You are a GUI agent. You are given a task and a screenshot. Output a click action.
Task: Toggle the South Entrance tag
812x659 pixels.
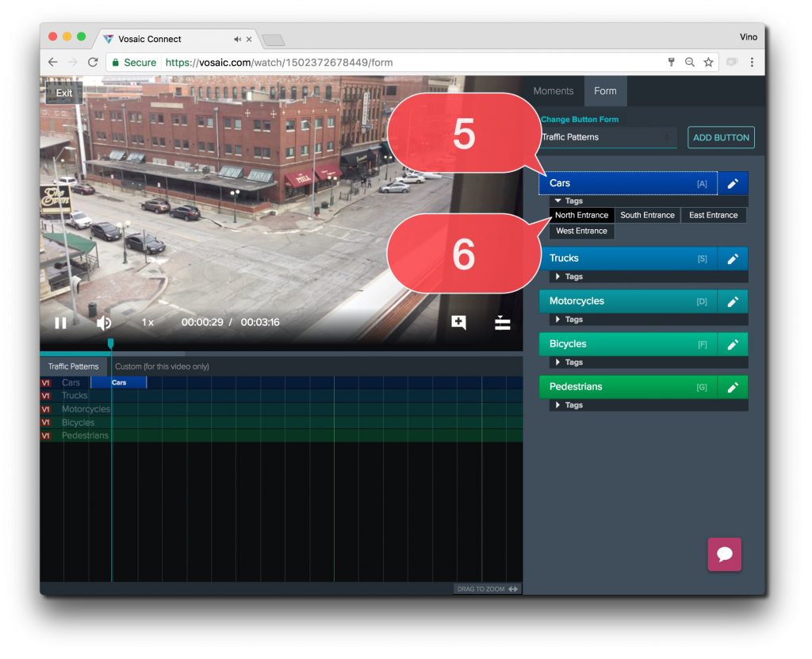tap(647, 215)
